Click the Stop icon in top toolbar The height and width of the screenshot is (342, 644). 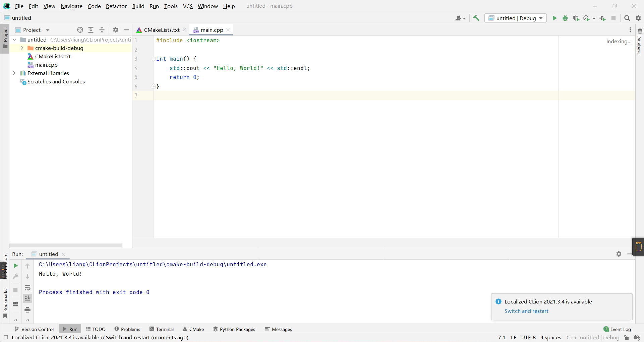point(613,18)
